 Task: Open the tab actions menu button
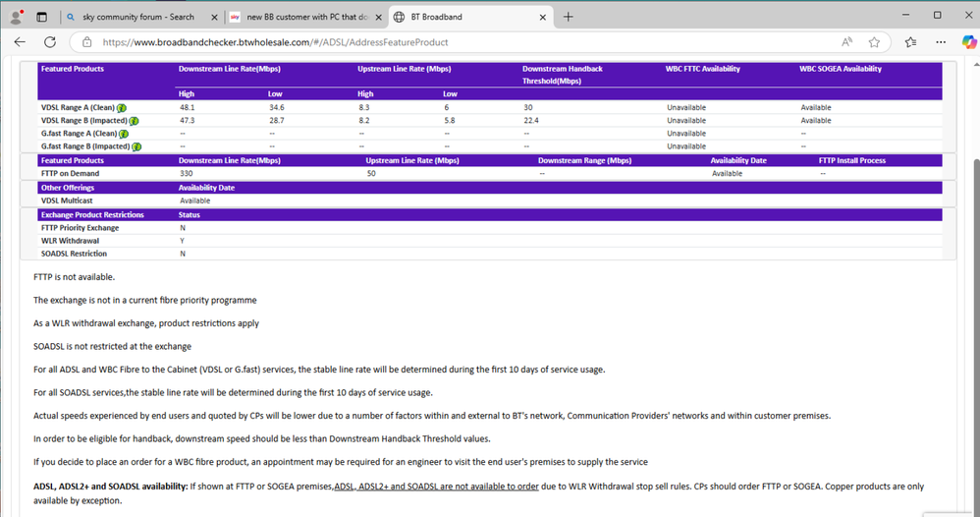click(41, 17)
